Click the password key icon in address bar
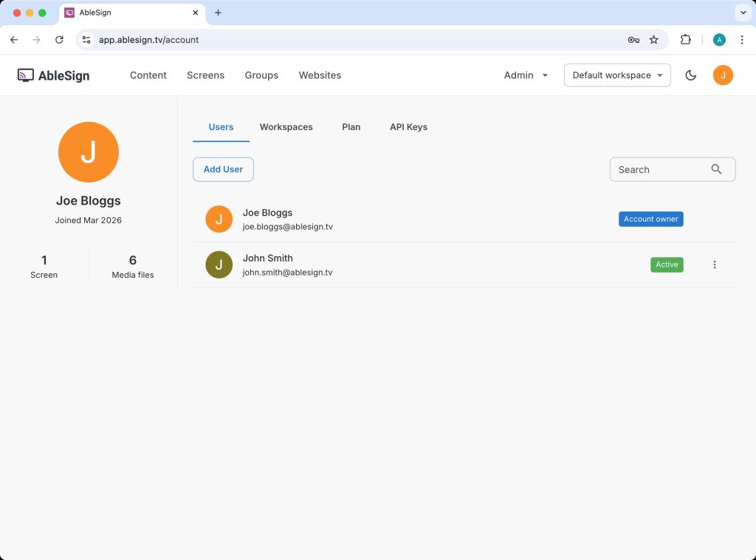 click(633, 40)
